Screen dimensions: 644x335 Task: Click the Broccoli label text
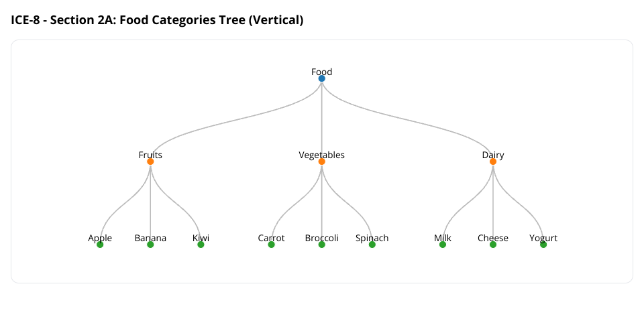322,238
